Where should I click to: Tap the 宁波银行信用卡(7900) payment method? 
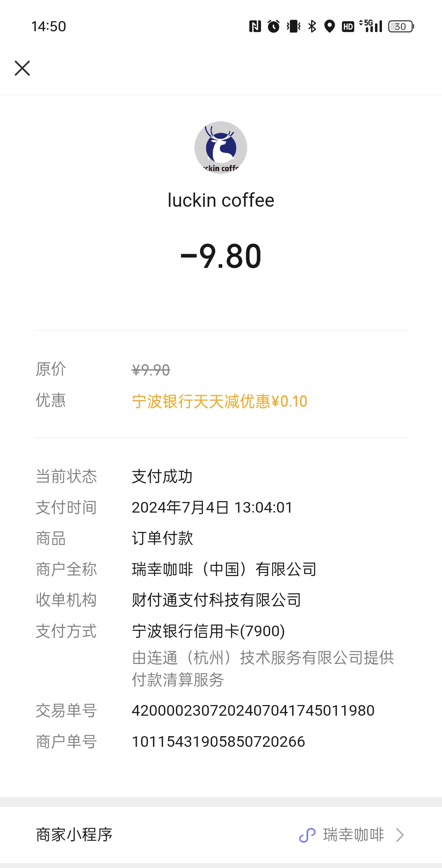coord(208,631)
